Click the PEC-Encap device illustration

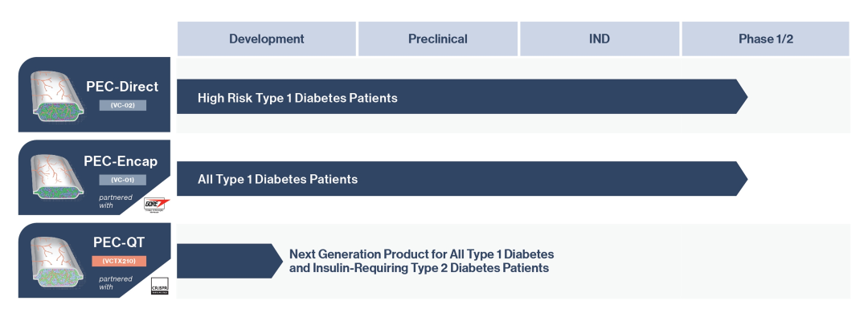[57, 178]
